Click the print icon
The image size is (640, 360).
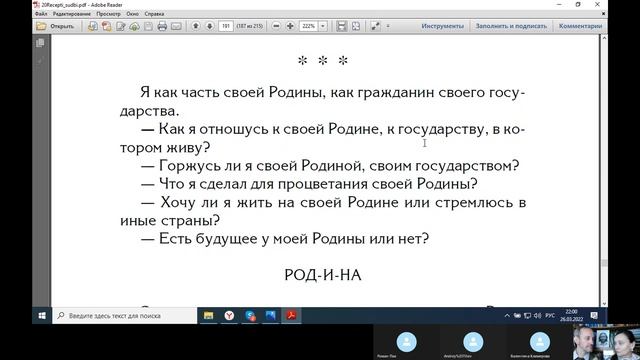(x=162, y=26)
